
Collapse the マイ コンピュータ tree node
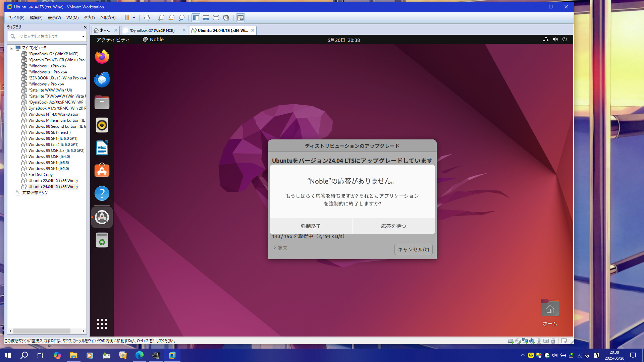coord(12,48)
